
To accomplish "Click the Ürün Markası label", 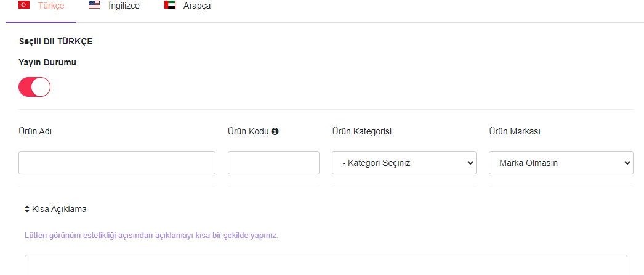I will pyautogui.click(x=515, y=131).
